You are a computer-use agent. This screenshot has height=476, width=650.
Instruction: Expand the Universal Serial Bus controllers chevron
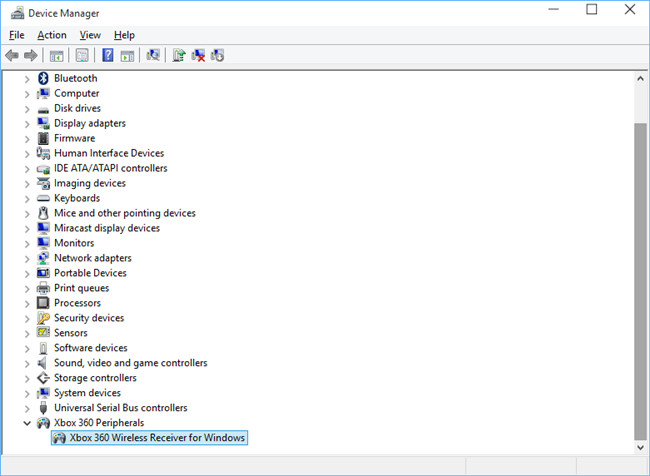coord(27,408)
